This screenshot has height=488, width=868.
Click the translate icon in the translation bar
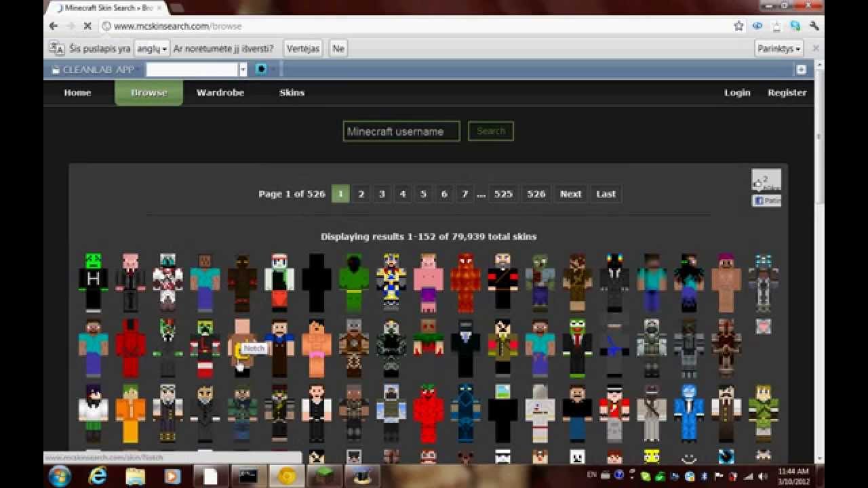click(56, 48)
